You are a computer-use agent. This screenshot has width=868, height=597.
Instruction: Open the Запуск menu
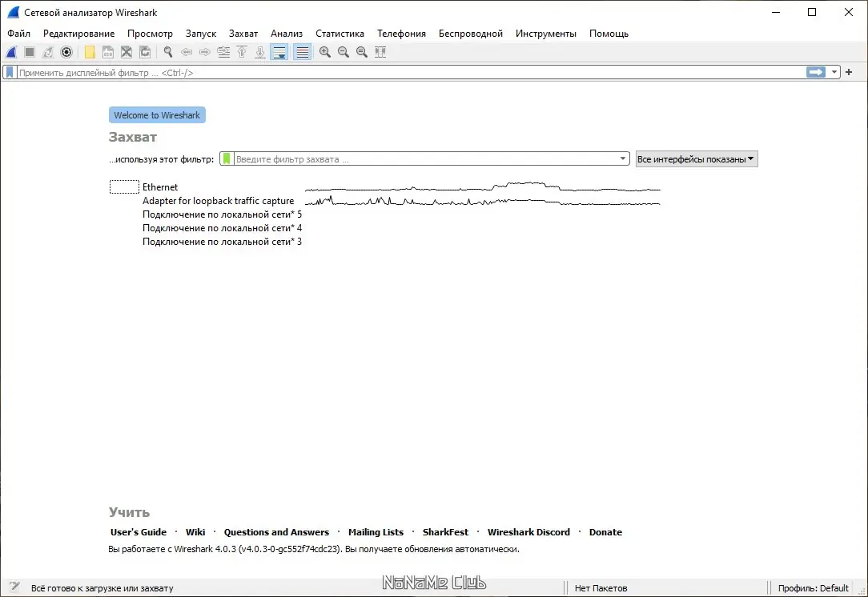tap(201, 33)
